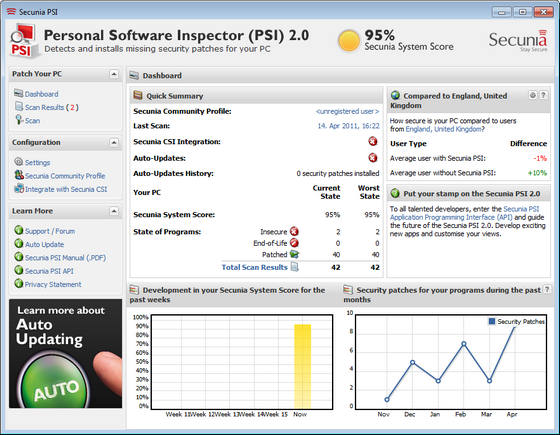
Task: Click the Total Scan Results document icon
Action: [x=295, y=267]
